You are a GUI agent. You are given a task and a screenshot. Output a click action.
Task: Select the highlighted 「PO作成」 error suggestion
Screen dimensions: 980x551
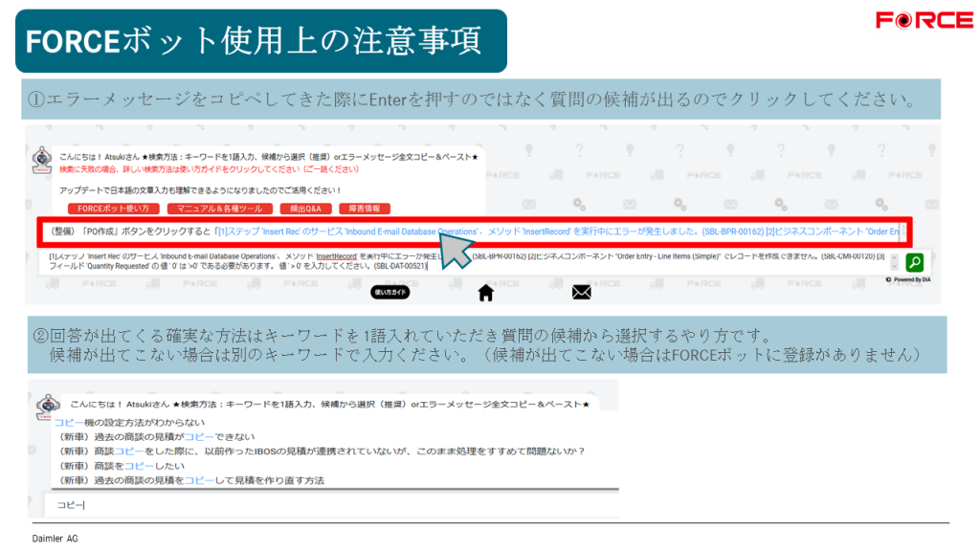(x=469, y=232)
